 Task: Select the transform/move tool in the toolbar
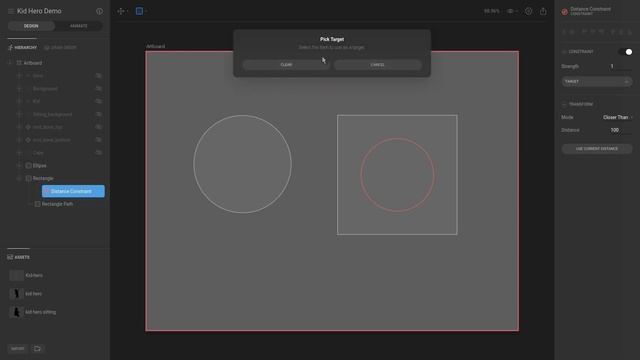click(x=121, y=11)
